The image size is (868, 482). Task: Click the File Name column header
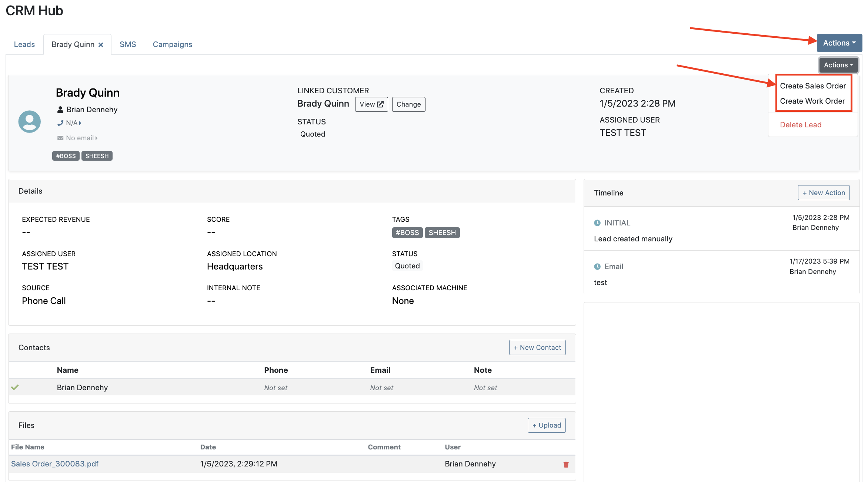click(x=28, y=447)
